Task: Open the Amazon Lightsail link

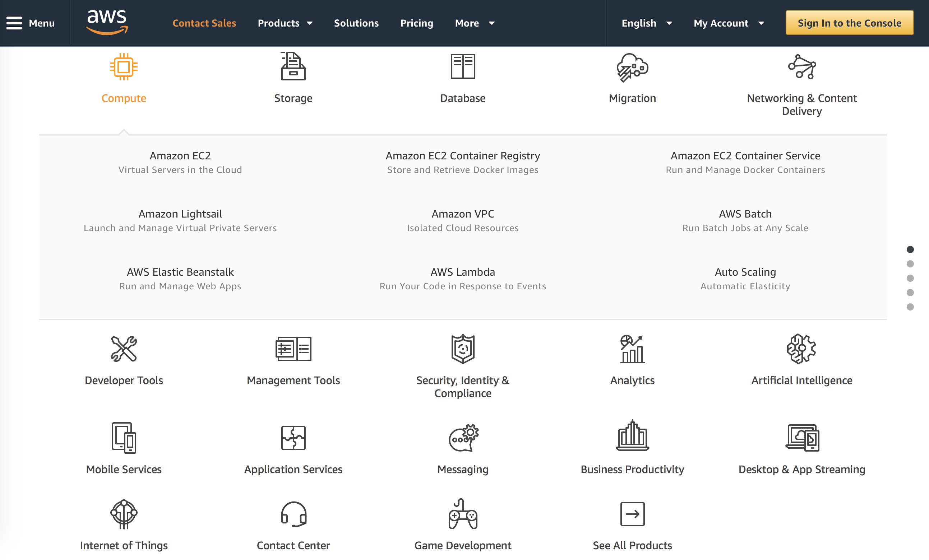Action: click(180, 214)
